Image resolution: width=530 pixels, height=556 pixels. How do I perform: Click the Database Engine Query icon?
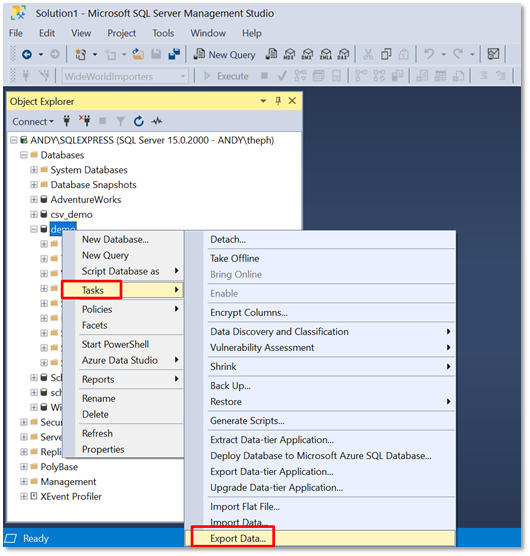[271, 54]
